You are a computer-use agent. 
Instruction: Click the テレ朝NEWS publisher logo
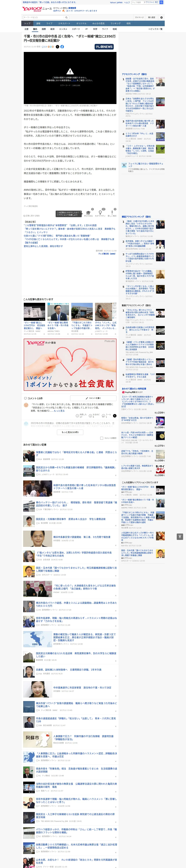[104, 47]
